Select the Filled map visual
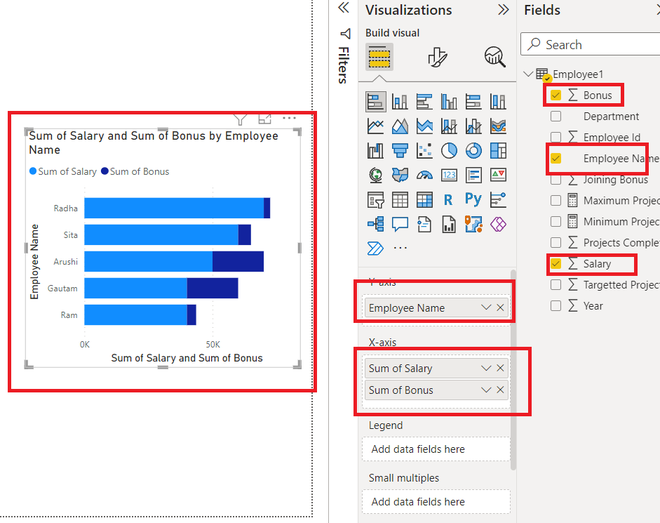Image resolution: width=660 pixels, height=523 pixels. point(400,175)
